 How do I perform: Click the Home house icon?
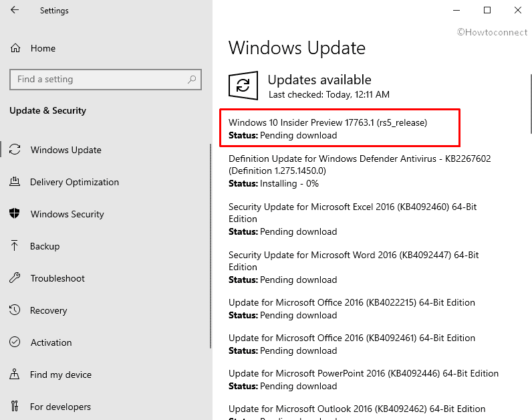coord(15,48)
